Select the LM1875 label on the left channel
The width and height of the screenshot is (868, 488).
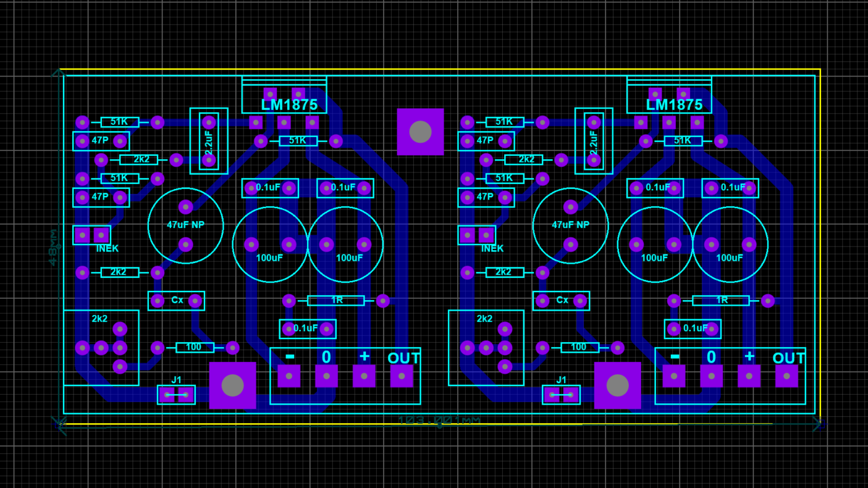coord(289,105)
